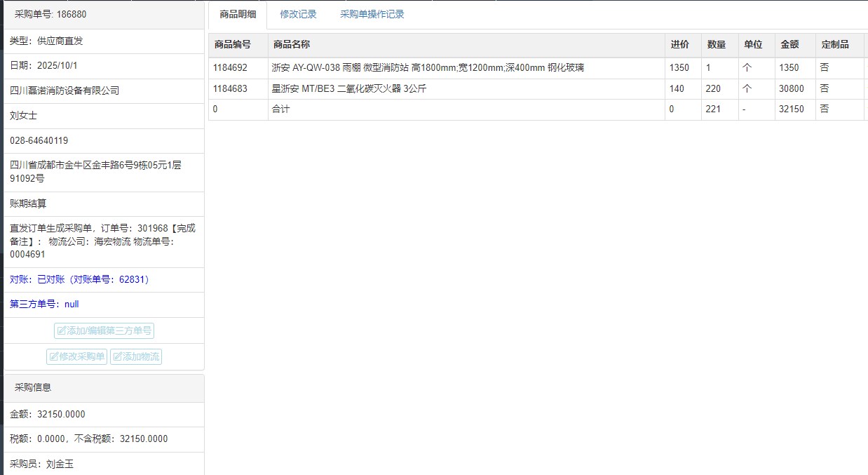Viewport: 868px width, 475px height.
Task: Click the edit icon on 修改采购单
Action: [53, 356]
